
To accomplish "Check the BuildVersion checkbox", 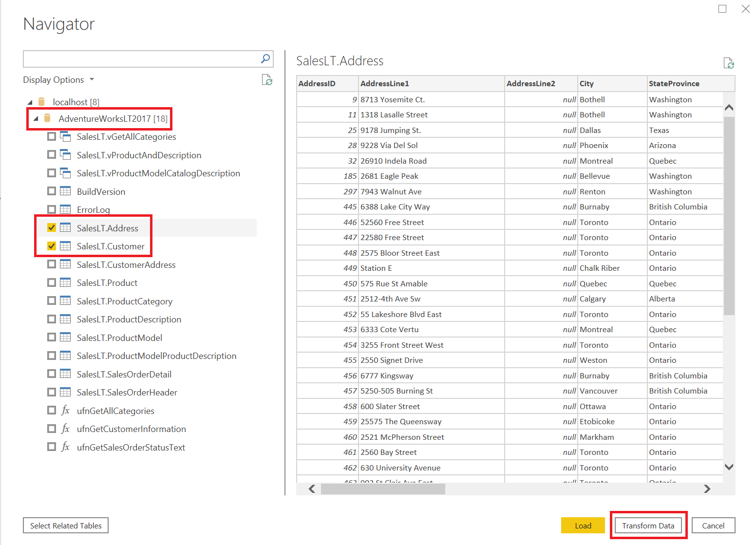I will (x=52, y=191).
